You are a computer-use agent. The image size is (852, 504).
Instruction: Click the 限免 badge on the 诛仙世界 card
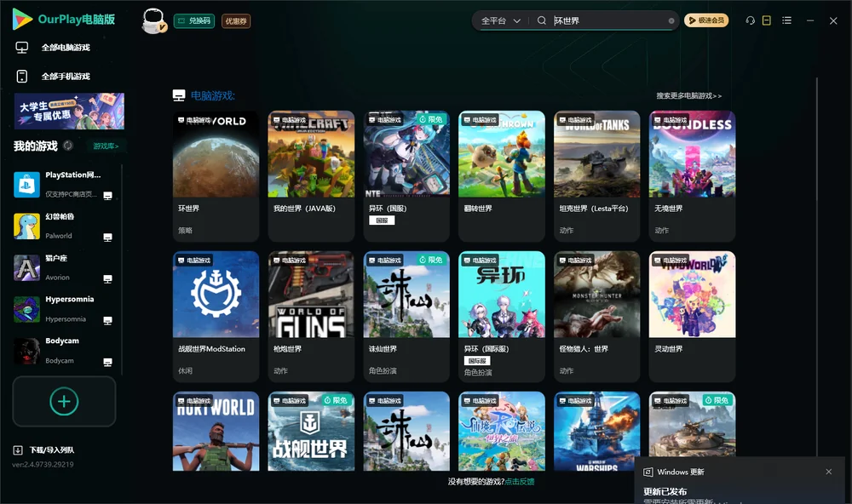[431, 261]
